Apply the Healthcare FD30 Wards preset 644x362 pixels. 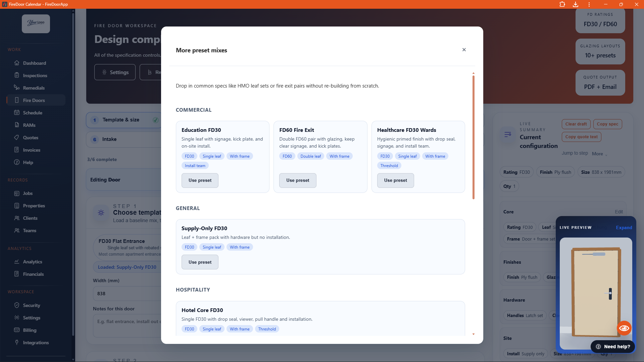(395, 180)
